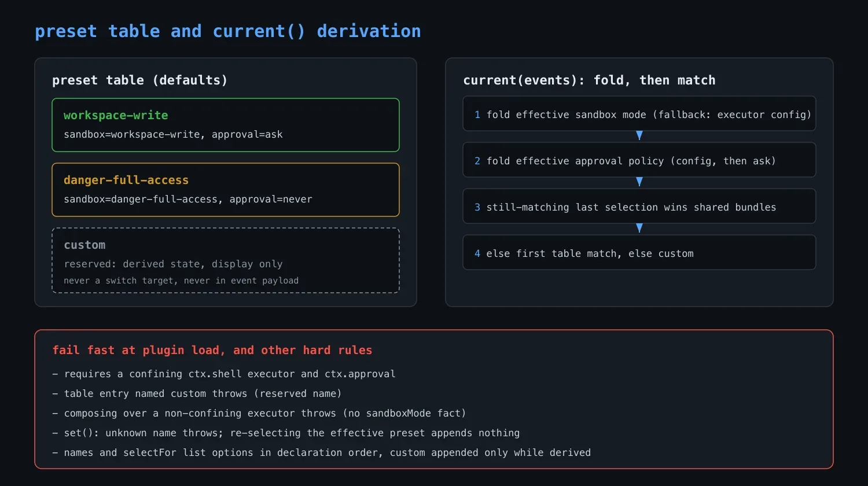Click 'table entry named custom throws' rule
The width and height of the screenshot is (868, 486).
(197, 393)
